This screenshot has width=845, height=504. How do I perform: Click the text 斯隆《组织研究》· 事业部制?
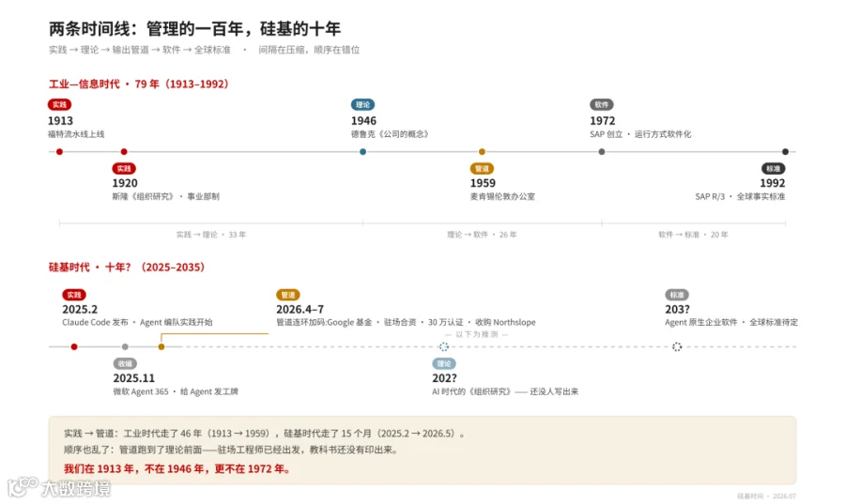coord(166,196)
